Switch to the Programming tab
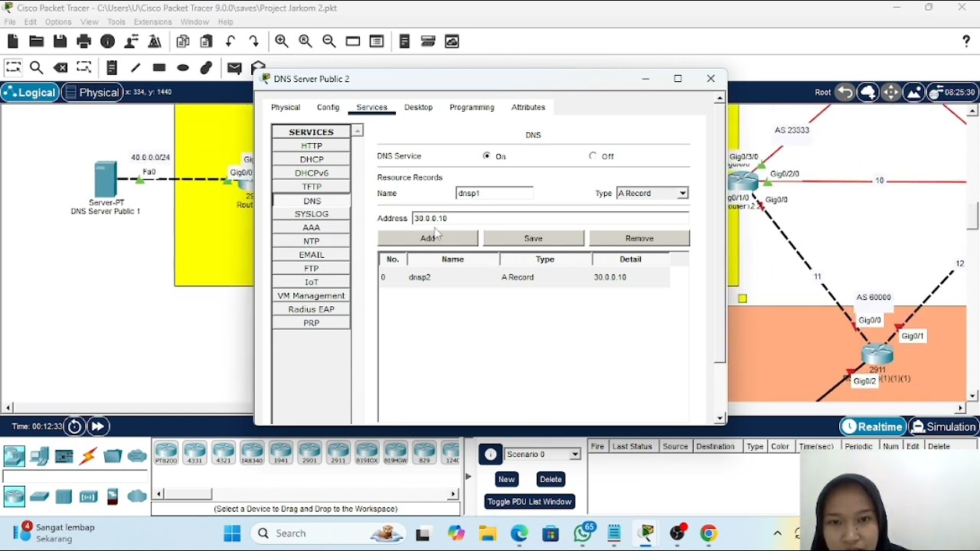980x551 pixels. [472, 107]
